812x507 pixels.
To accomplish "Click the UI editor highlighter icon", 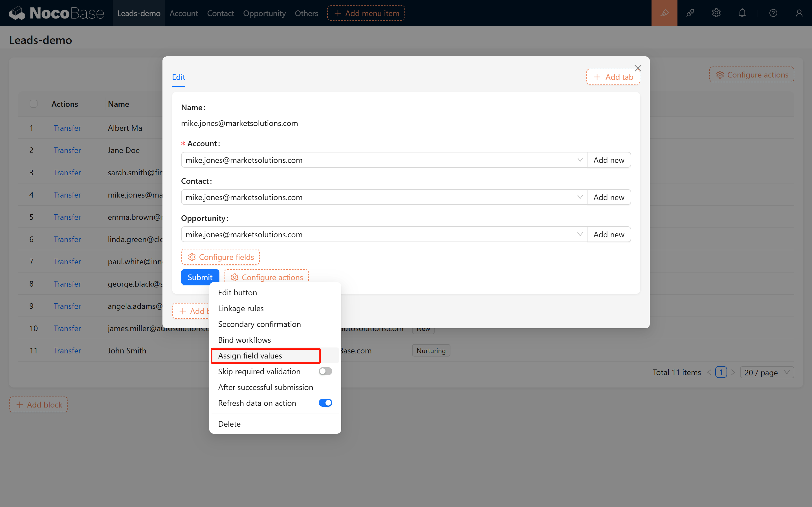I will (664, 13).
